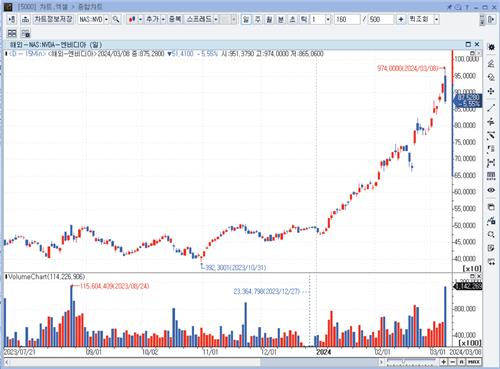Select the daily (일) period toggle
Viewport: 500px width, 369px height.
pyautogui.click(x=246, y=19)
